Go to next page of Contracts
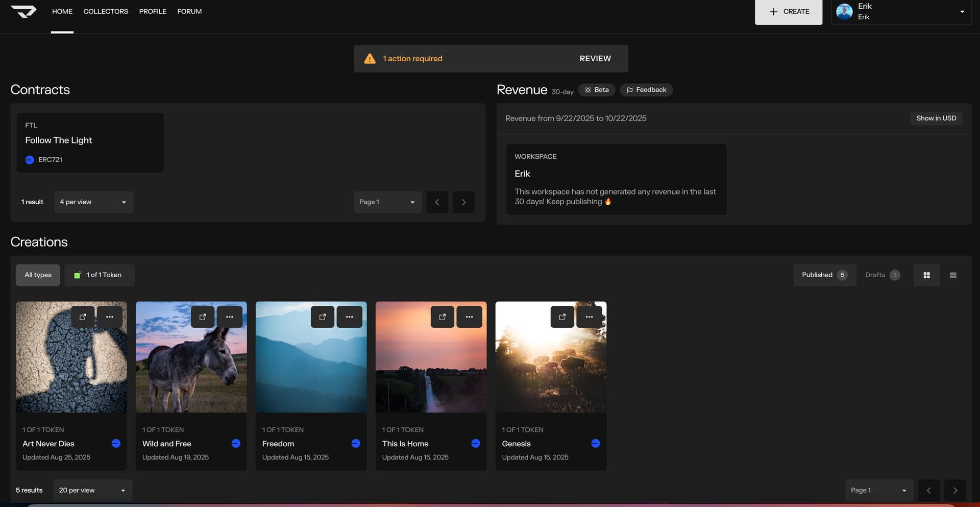The image size is (980, 507). point(463,202)
